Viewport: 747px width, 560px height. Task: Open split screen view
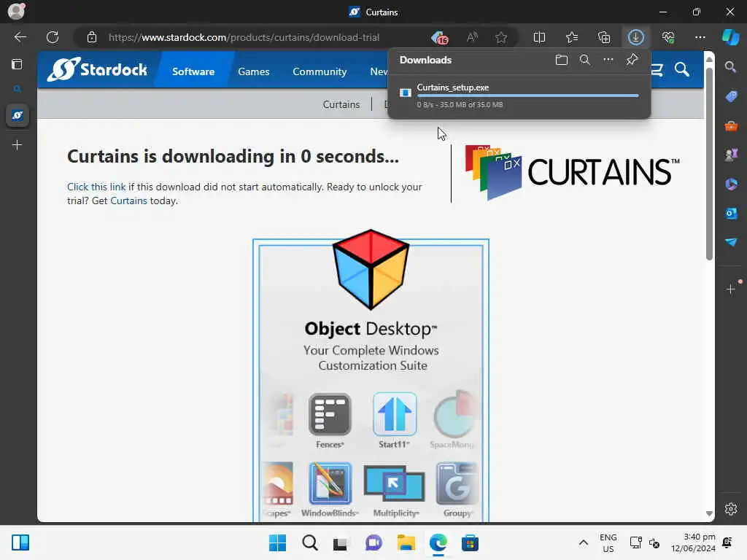coord(539,37)
